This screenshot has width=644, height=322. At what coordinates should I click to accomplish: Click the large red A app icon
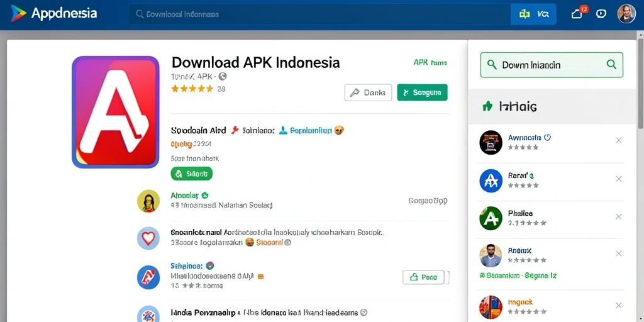116,112
